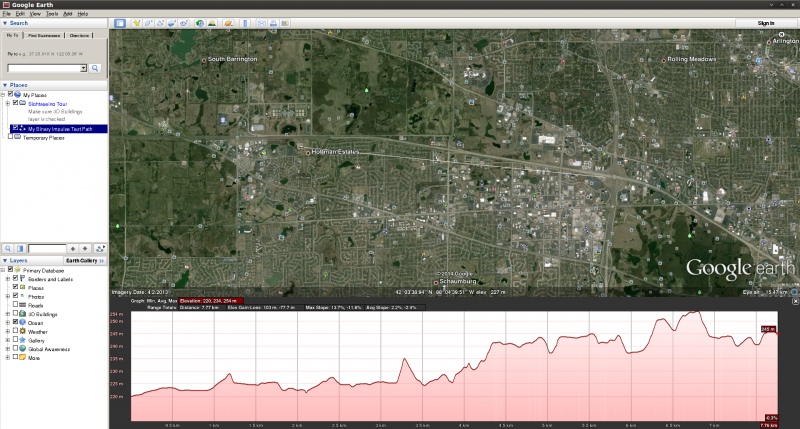
Task: Enable the Weather layer checkbox
Action: point(15,331)
